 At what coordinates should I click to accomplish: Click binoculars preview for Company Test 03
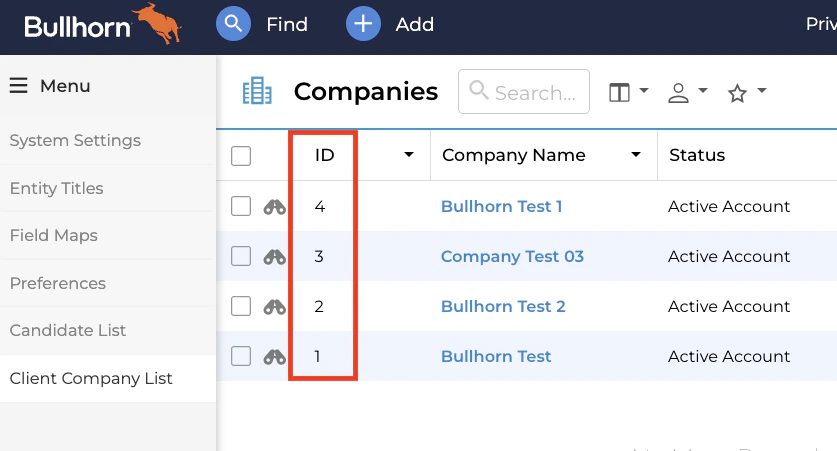(274, 257)
